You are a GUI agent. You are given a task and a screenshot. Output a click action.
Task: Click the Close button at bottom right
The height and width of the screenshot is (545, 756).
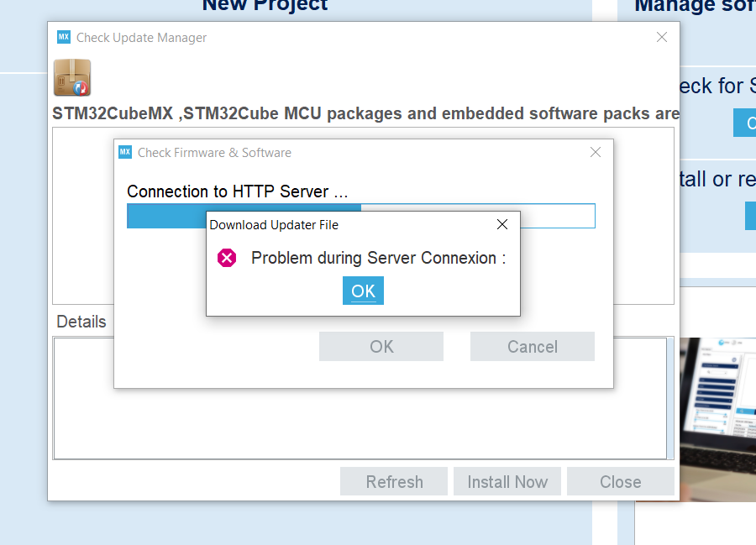pyautogui.click(x=621, y=481)
